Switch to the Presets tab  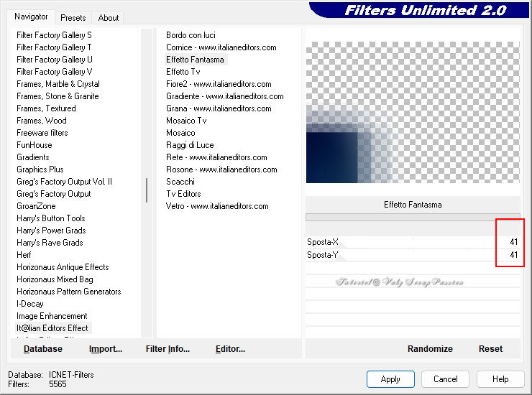(73, 18)
